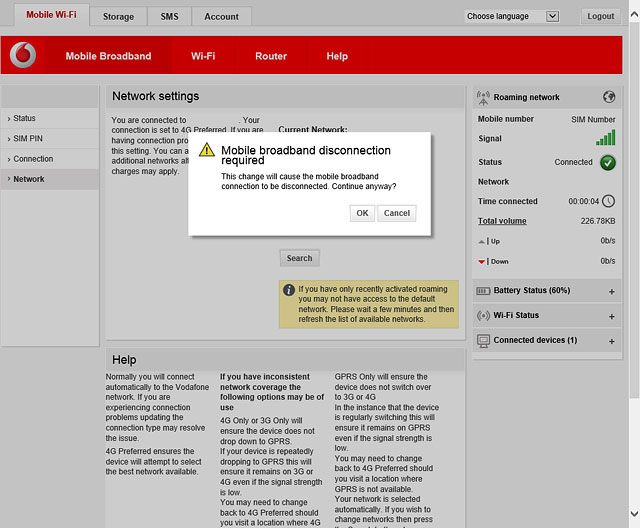Open the Account tab
Image resolution: width=640 pixels, height=528 pixels.
pyautogui.click(x=221, y=17)
